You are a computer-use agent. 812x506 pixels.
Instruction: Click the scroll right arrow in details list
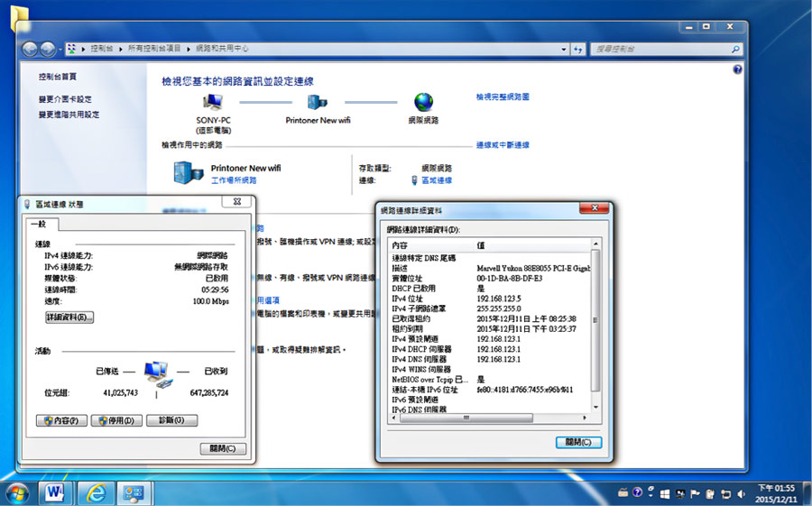point(585,418)
